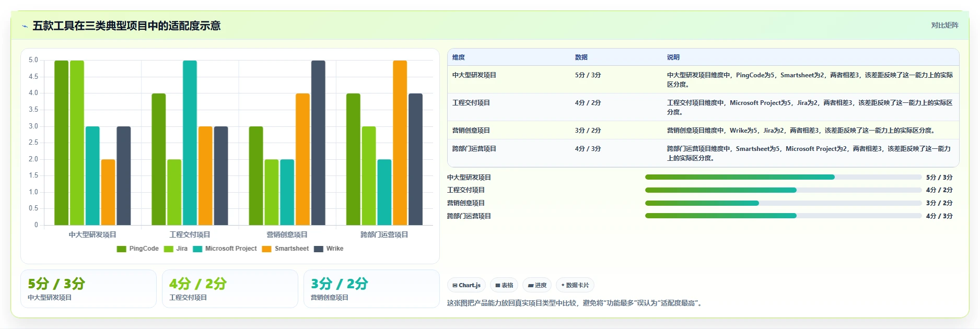This screenshot has width=980, height=329.
Task: Select the 数据 column header
Action: click(581, 57)
